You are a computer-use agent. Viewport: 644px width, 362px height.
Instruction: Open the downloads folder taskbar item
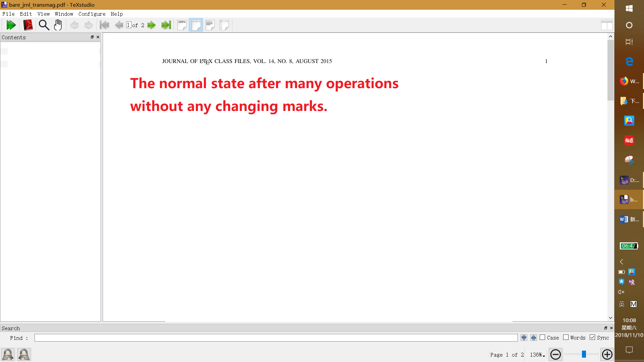[x=629, y=101]
